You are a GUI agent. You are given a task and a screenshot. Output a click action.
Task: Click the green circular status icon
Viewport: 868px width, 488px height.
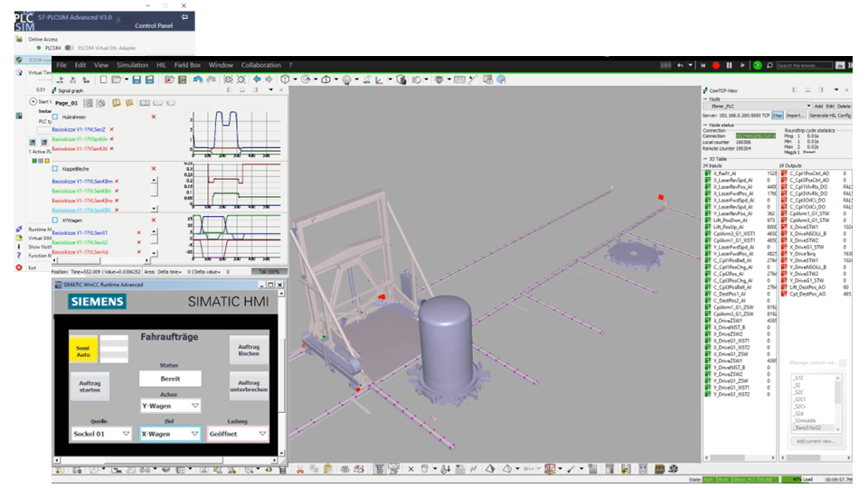(758, 65)
